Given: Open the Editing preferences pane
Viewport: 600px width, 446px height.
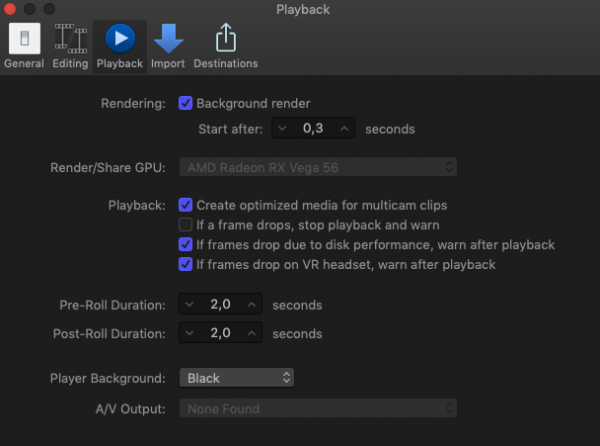Looking at the screenshot, I should 70,45.
